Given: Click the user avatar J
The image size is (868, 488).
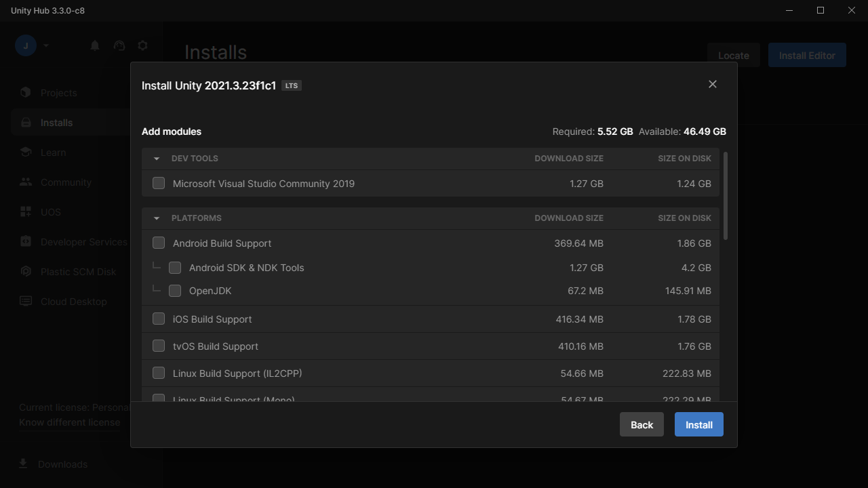Looking at the screenshot, I should point(26,45).
